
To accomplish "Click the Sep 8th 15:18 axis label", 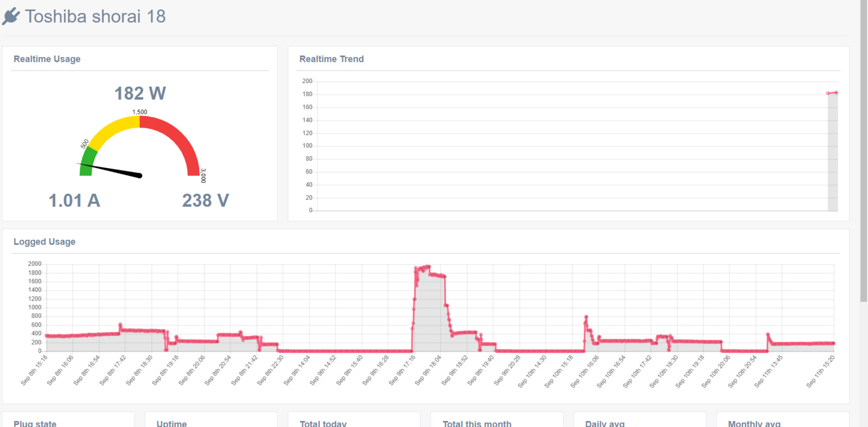I will click(x=34, y=370).
